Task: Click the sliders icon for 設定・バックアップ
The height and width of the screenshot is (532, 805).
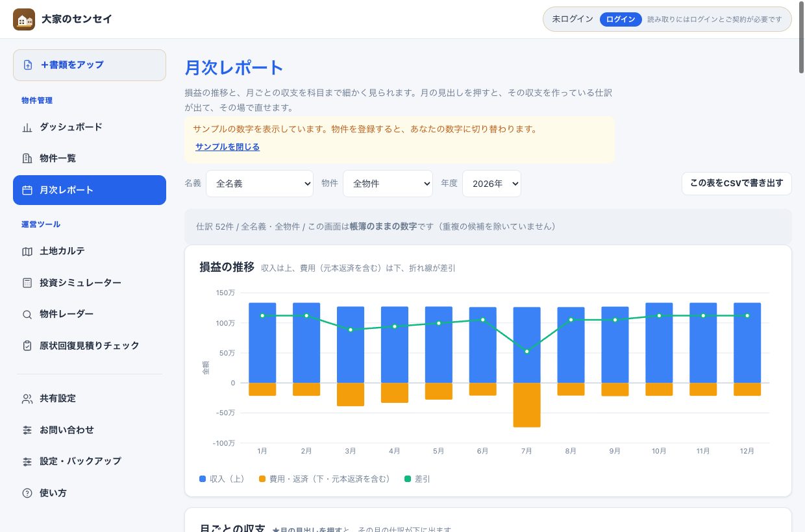Action: pos(27,461)
